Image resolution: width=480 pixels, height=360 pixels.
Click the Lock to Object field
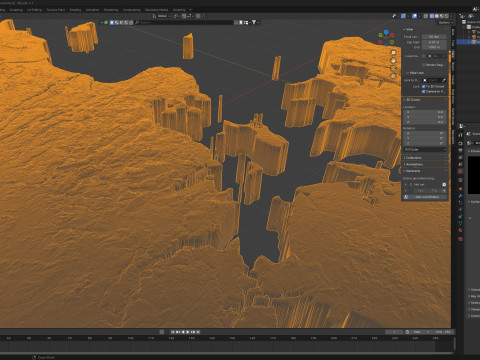(434, 80)
